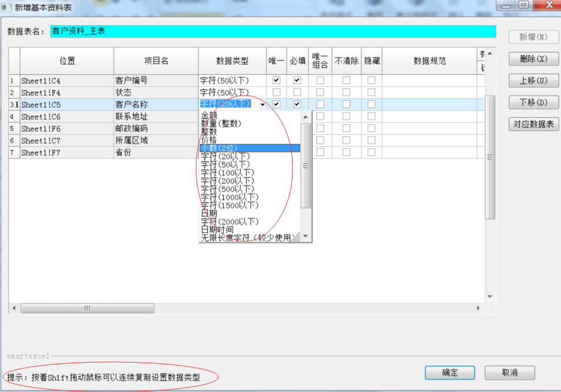Image resolution: width=561 pixels, height=392 pixels.
Task: Click the horizontal scrollbar thumb
Action: [87, 308]
